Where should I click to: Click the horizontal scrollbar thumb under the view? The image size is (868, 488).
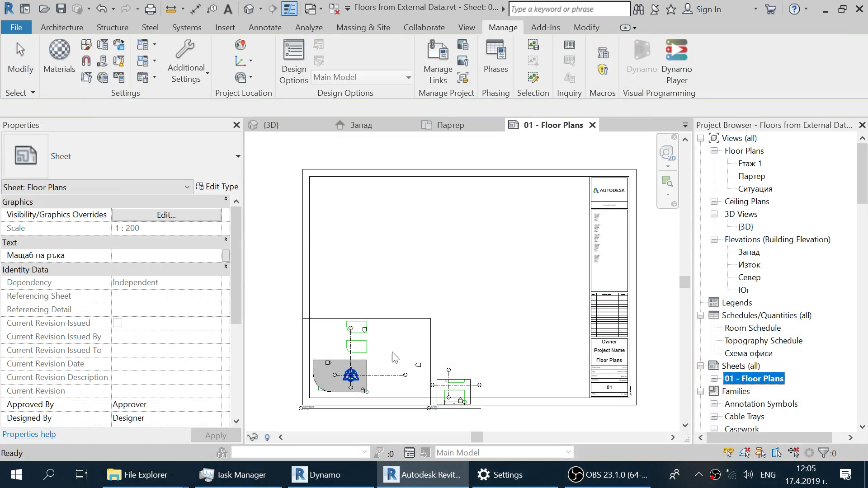click(476, 437)
